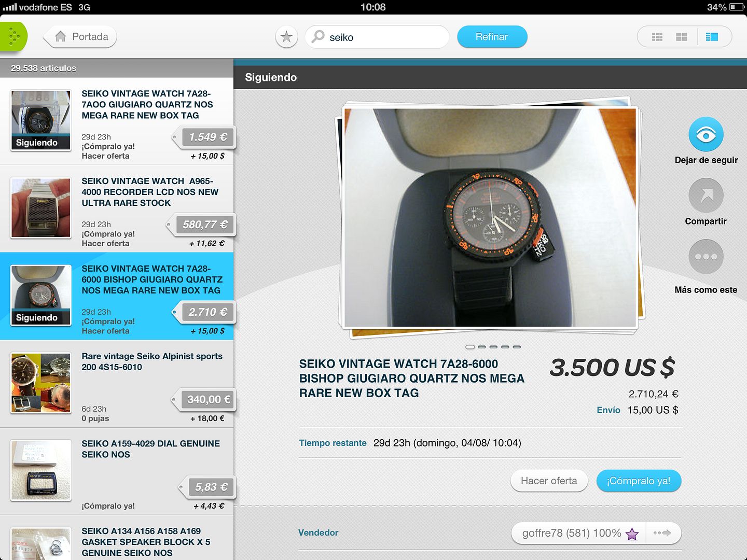The width and height of the screenshot is (747, 560).
Task: Tap the seller arrow more button
Action: coord(663,533)
